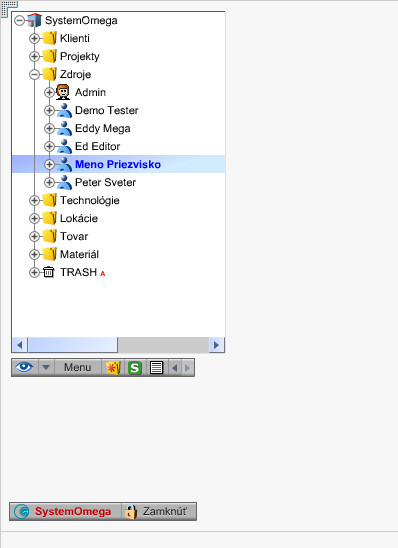Click the Tovar folder icon
This screenshot has width=398, height=548.
pos(49,236)
